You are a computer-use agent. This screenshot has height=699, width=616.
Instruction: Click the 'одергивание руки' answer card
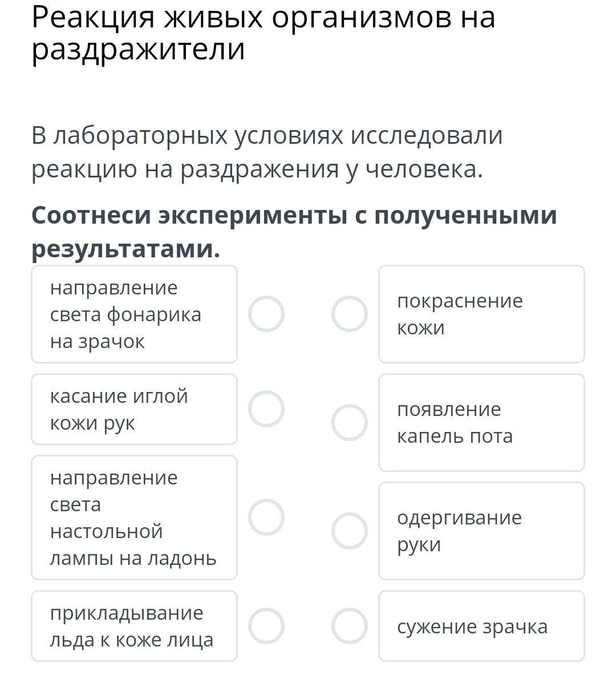click(x=481, y=531)
